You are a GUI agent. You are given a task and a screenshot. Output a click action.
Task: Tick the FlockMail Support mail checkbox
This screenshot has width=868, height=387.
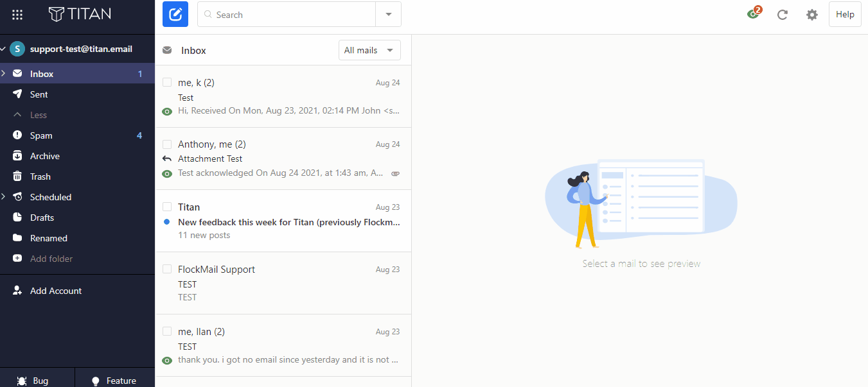tap(167, 269)
